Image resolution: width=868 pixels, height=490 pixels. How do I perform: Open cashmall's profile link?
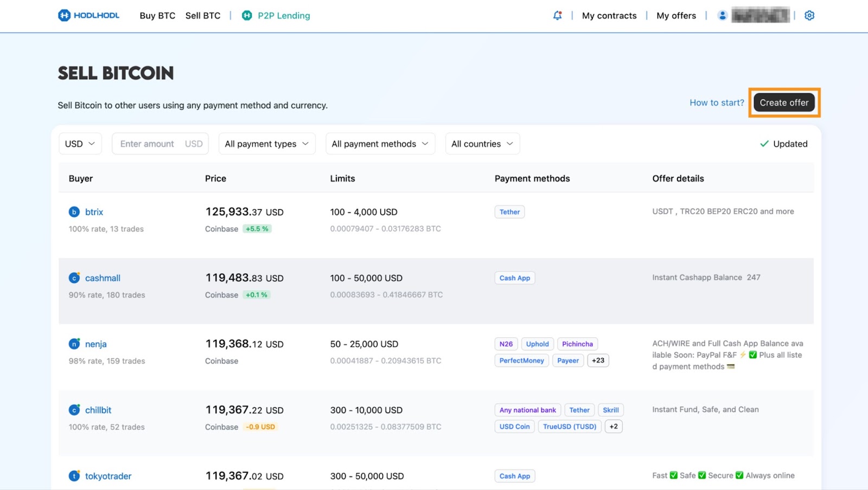[103, 278]
